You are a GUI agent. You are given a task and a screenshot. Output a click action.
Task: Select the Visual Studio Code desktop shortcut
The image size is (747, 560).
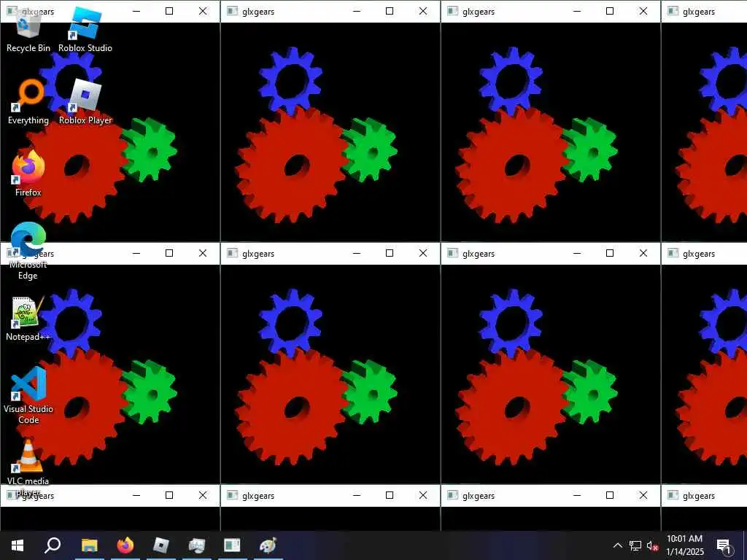(28, 395)
